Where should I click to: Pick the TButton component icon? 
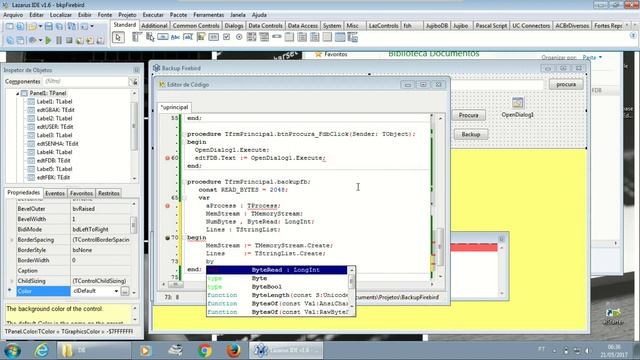pyautogui.click(x=162, y=38)
